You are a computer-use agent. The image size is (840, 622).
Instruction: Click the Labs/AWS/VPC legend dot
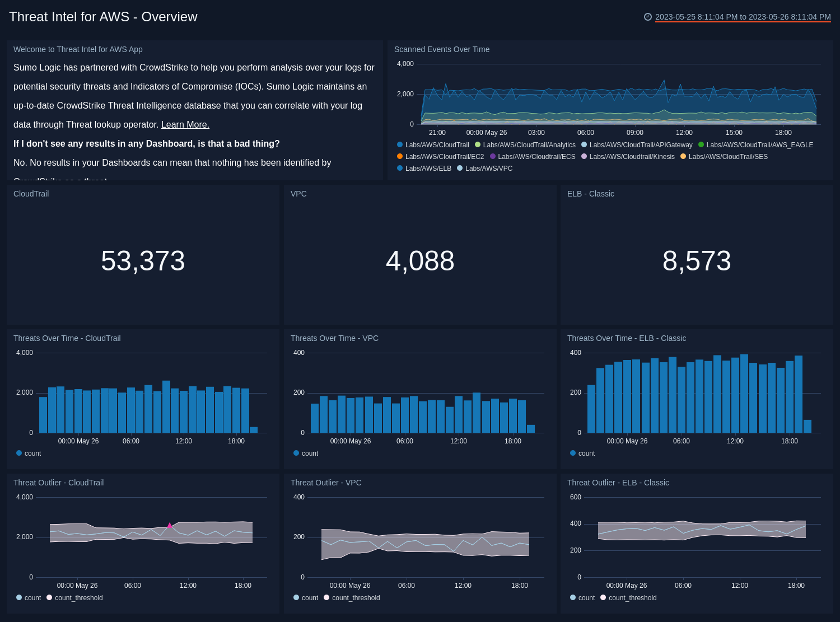coord(459,169)
